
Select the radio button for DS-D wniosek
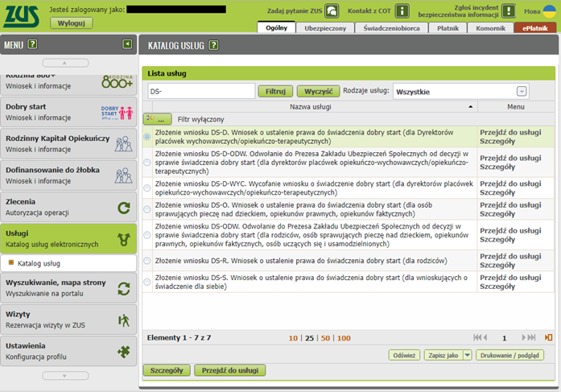147,136
